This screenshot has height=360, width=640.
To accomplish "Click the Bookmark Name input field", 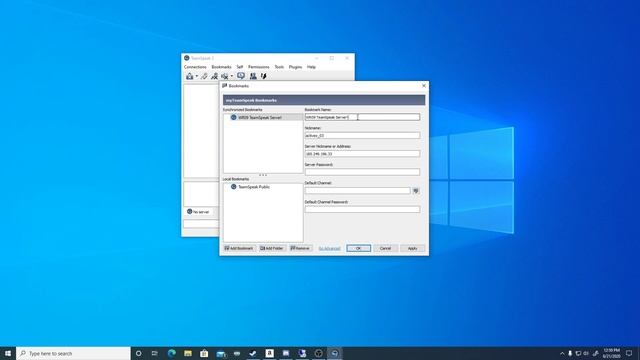I will pyautogui.click(x=362, y=117).
